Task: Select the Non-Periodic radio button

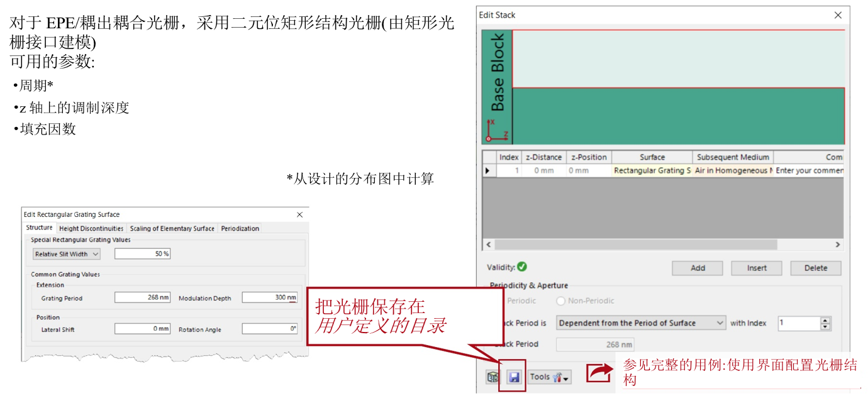Action: coord(561,301)
